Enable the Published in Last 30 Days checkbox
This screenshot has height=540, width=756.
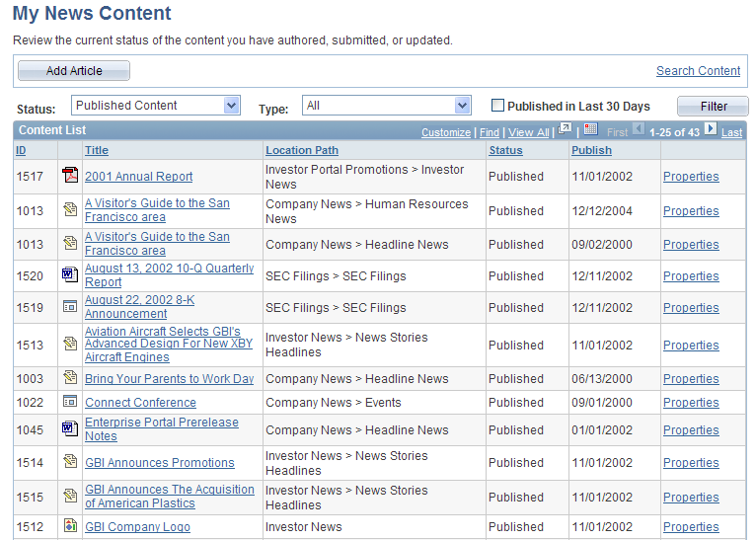click(x=498, y=106)
